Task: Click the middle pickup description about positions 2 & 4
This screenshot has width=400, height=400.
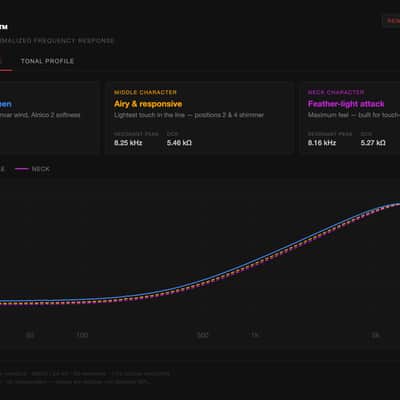Action: coord(189,115)
